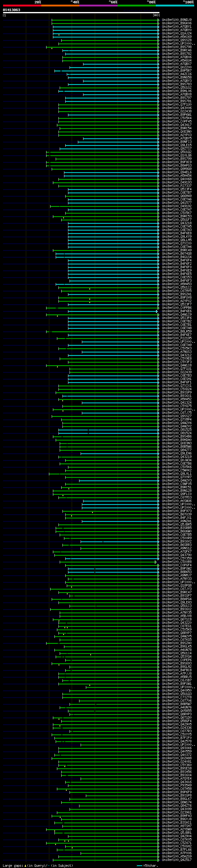This screenshot has width=197, height=868.
Task: Click the green ~80% identity legend segment
Action: pos(137,6)
